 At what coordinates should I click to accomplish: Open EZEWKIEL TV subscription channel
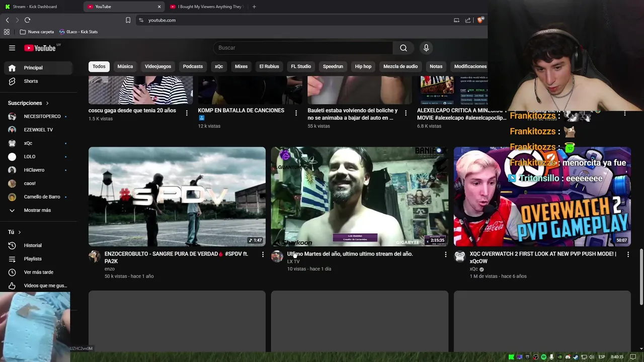(x=37, y=130)
